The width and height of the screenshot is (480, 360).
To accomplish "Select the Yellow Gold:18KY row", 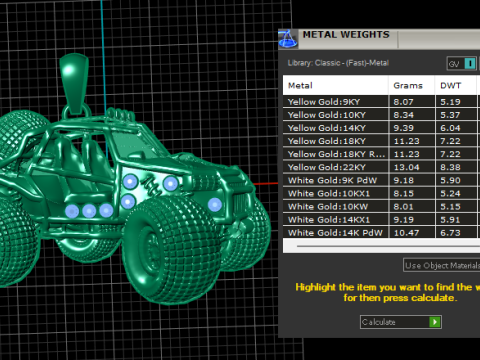I will pos(381,141).
